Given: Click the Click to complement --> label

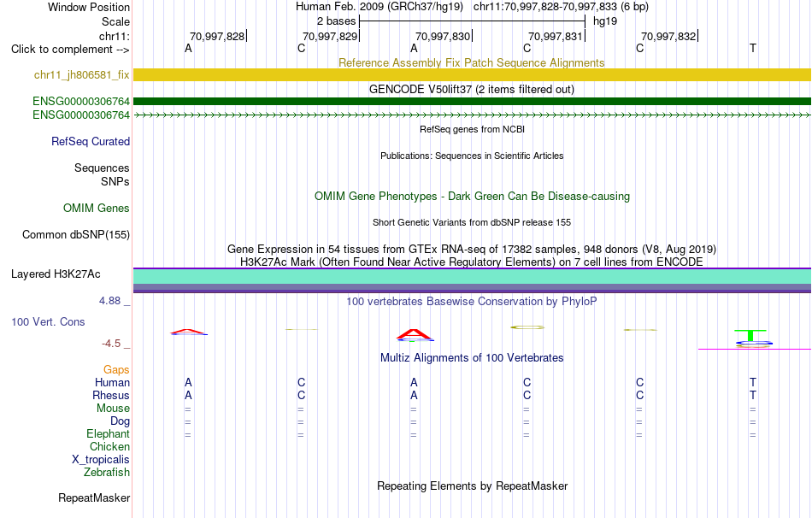Looking at the screenshot, I should (x=70, y=50).
